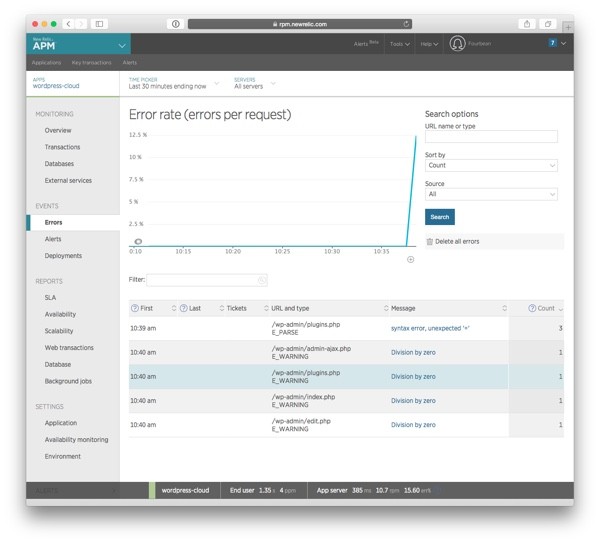The image size is (600, 543).
Task: Open the Database report
Action: [x=58, y=365]
